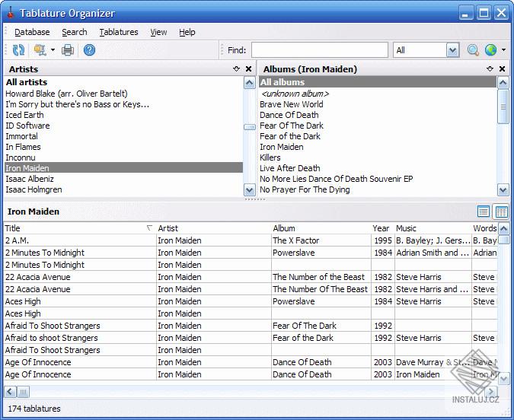Click the Refresh database toolbar icon
514x420 pixels.
tap(18, 50)
